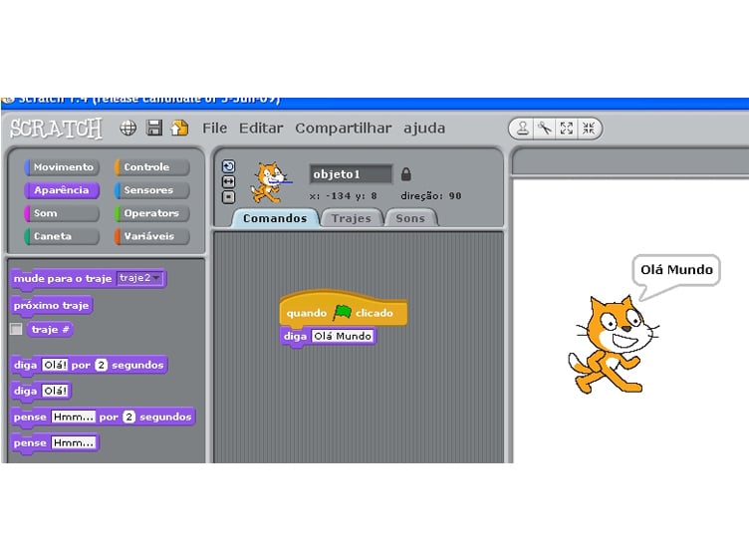This screenshot has height=560, width=749.
Task: Select the scissors delete tool
Action: (545, 129)
